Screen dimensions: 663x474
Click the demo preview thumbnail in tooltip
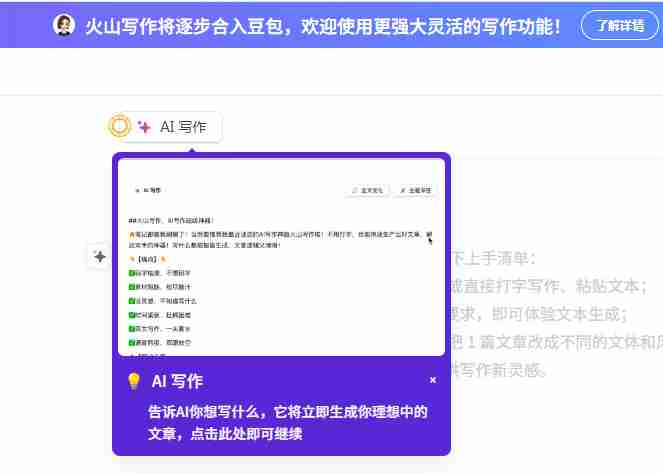click(282, 258)
